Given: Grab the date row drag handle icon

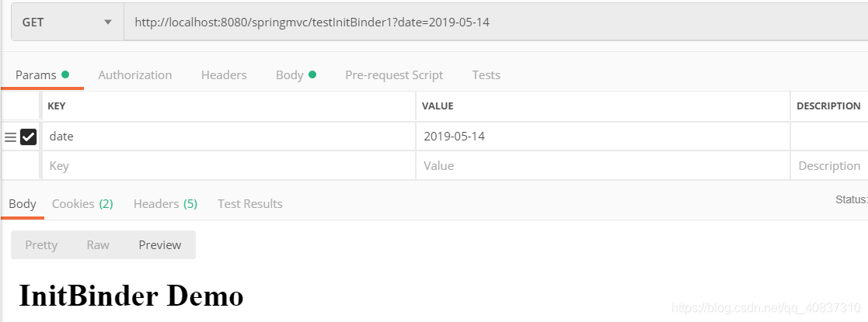Looking at the screenshot, I should tap(10, 137).
